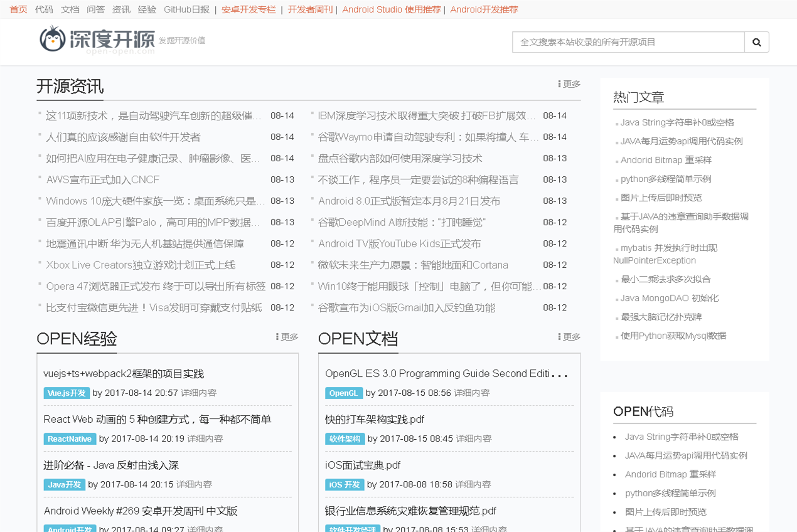Read Android 8.0正式版暂定本月8月21日发布 news

coord(409,201)
